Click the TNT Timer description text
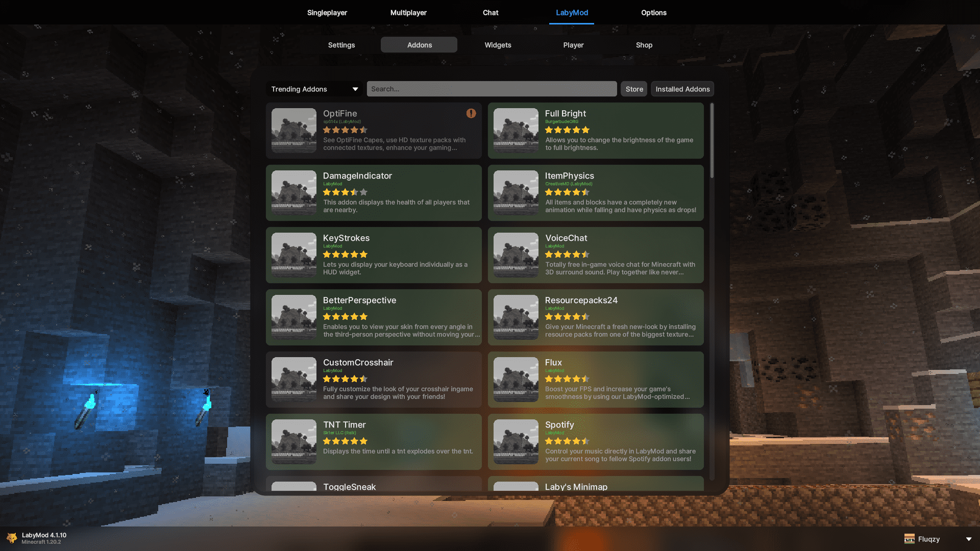This screenshot has width=980, height=551. (398, 452)
